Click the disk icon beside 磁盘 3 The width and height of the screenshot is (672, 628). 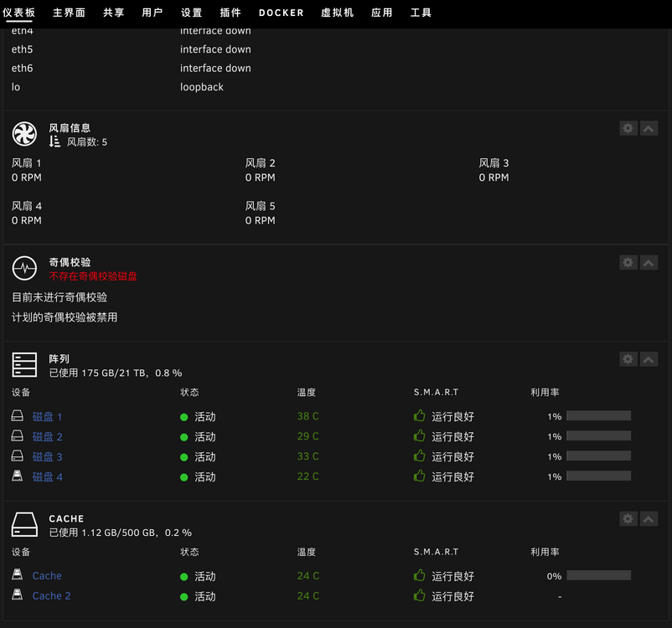click(x=17, y=456)
